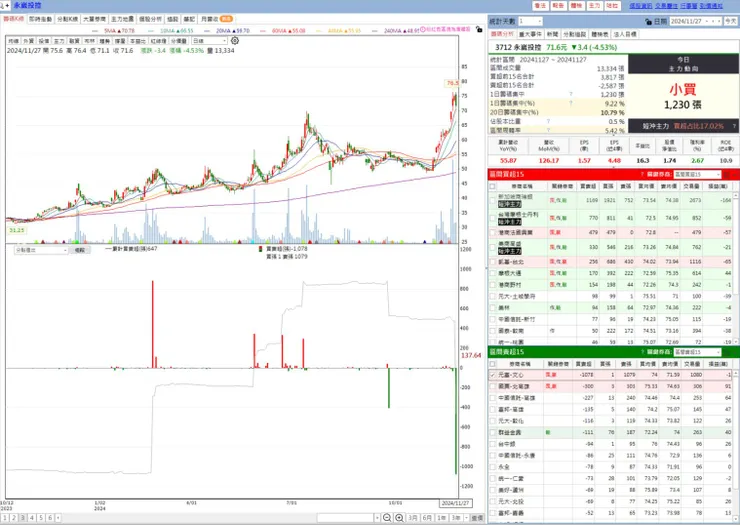Click the red icon in 區間買超15 header
740x525 pixels.
pos(727,174)
